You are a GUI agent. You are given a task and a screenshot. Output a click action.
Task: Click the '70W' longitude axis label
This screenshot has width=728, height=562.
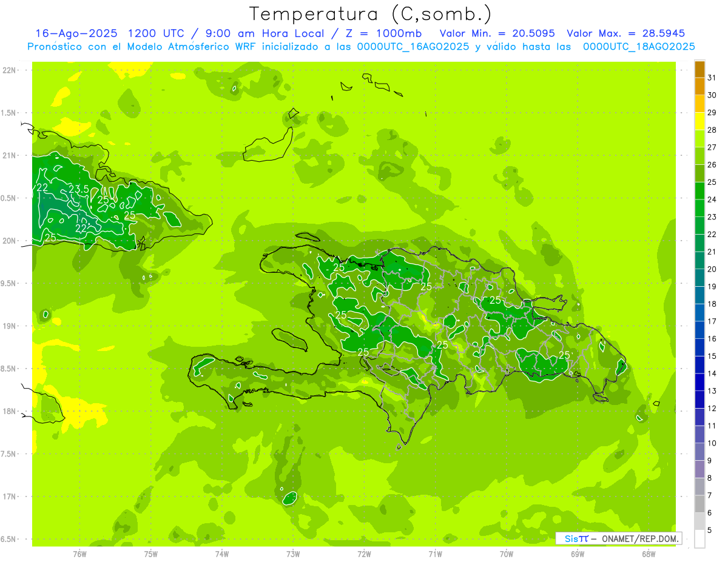point(506,554)
